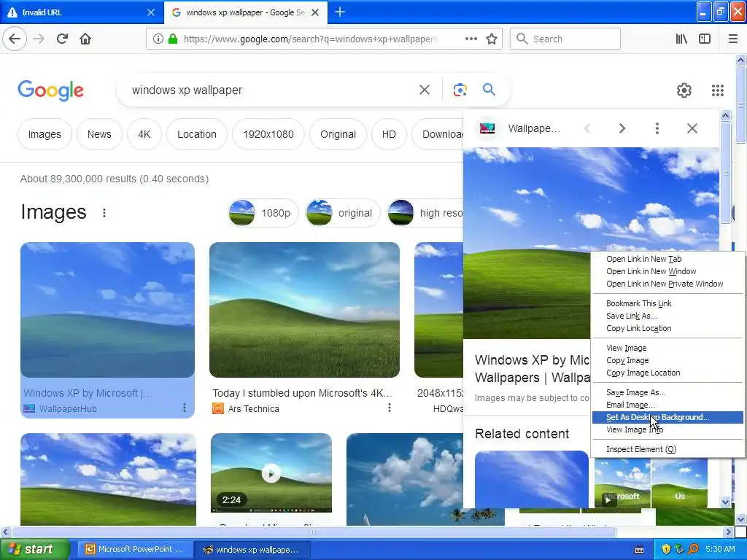
Task: Open more options for WallpaperHub result
Action: [x=185, y=408]
